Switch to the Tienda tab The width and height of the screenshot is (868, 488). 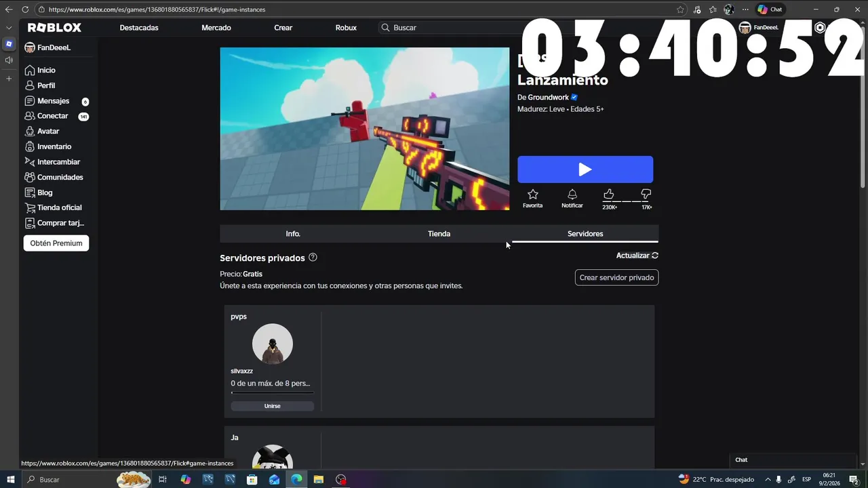[x=439, y=234]
